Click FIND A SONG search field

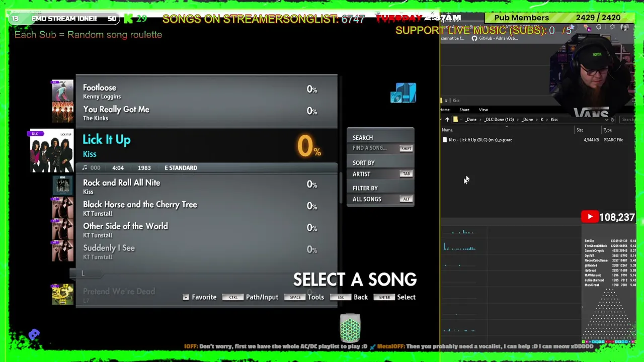(x=380, y=148)
